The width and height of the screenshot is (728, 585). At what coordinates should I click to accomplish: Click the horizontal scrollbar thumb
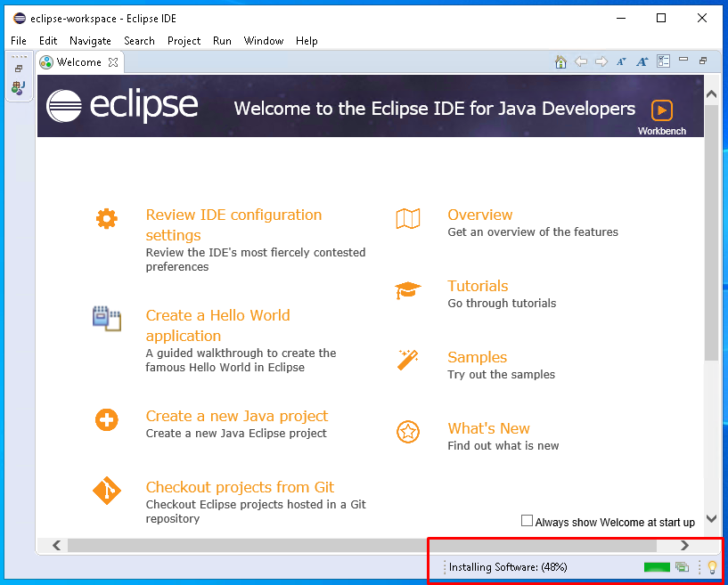tap(362, 545)
